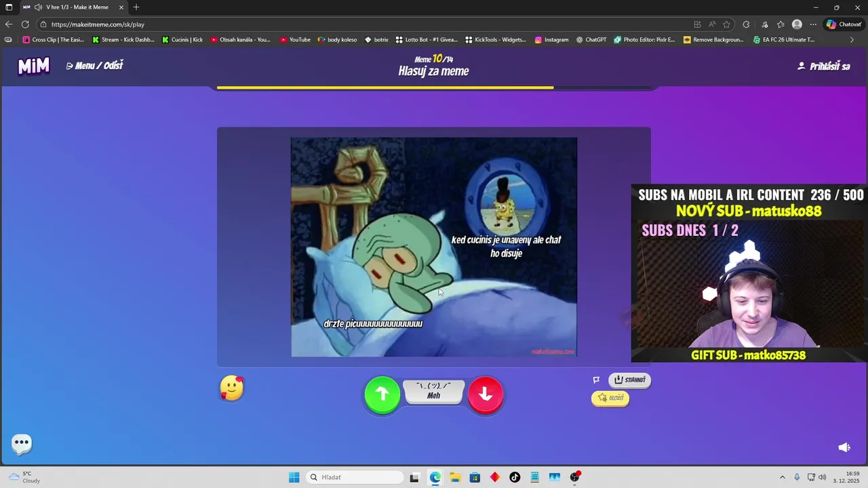Open body koleso bookmark

[337, 40]
